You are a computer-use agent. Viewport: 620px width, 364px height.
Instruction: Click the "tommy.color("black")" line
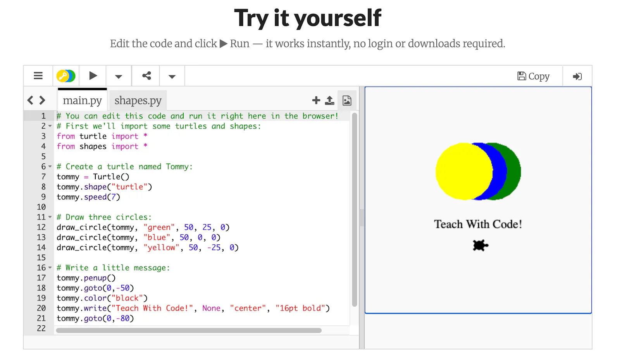[102, 298]
